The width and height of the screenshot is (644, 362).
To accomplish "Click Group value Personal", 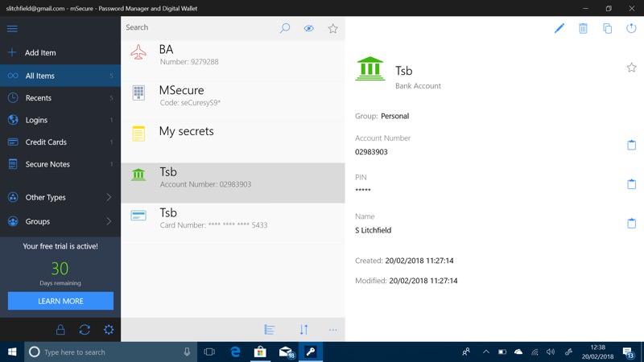I will pos(394,116).
